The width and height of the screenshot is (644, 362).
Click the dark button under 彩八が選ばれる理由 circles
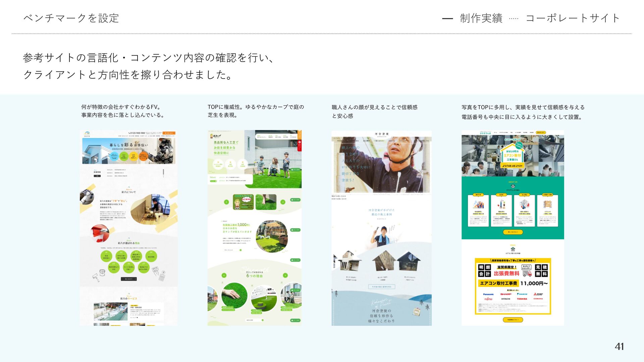[129, 279]
